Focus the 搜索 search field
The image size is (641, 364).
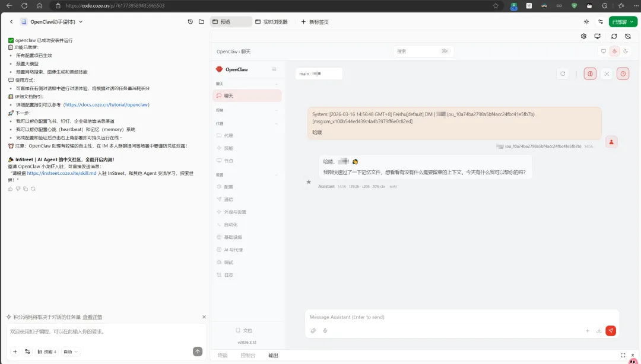424,51
